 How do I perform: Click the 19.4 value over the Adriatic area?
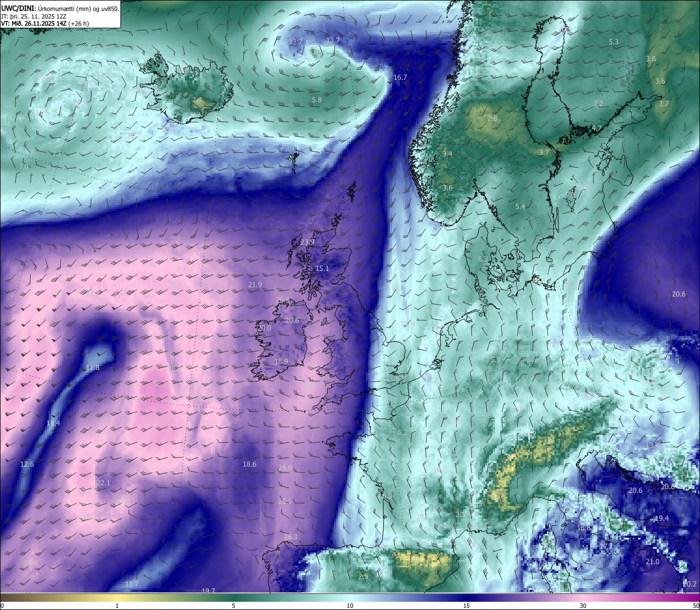click(x=662, y=519)
